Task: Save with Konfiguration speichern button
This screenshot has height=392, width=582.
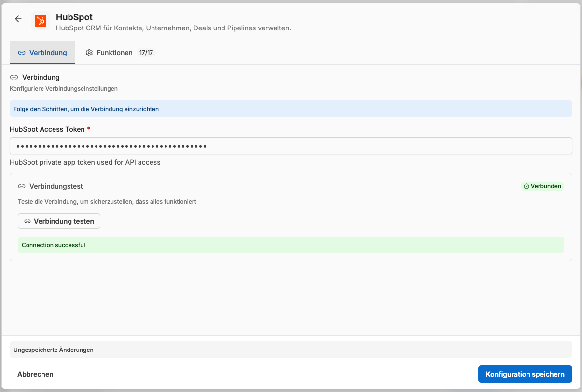Action: [525, 374]
